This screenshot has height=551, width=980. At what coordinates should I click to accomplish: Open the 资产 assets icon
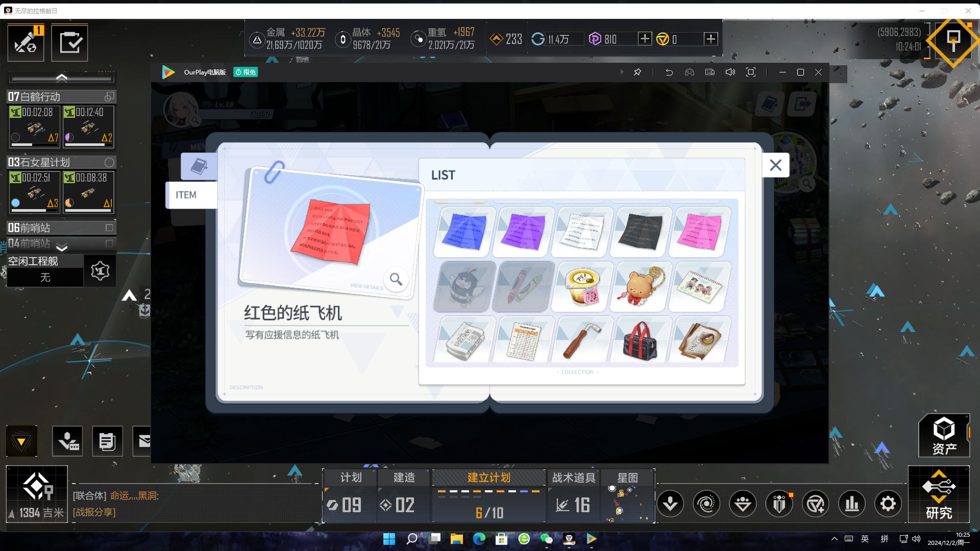point(944,435)
